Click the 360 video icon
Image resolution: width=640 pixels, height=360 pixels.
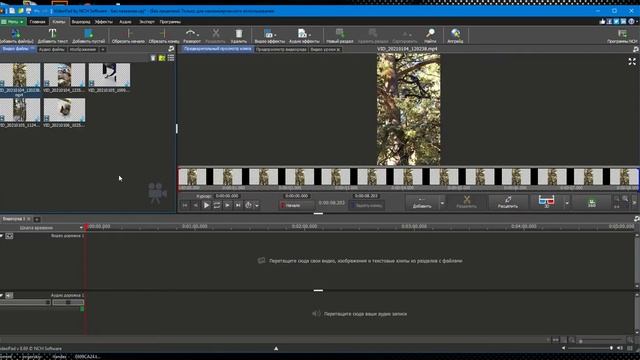[x=592, y=202]
